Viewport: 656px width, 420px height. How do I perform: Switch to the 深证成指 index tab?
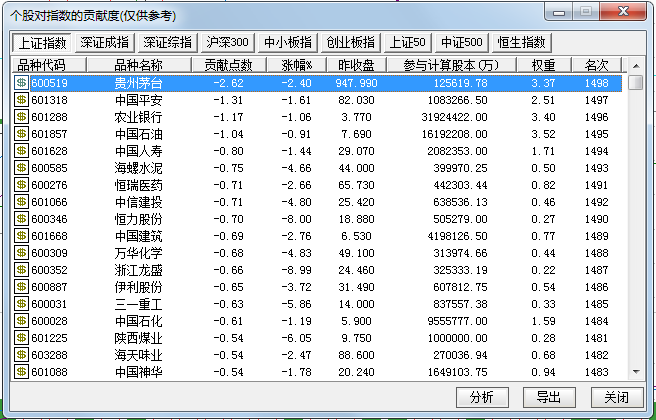pos(105,43)
